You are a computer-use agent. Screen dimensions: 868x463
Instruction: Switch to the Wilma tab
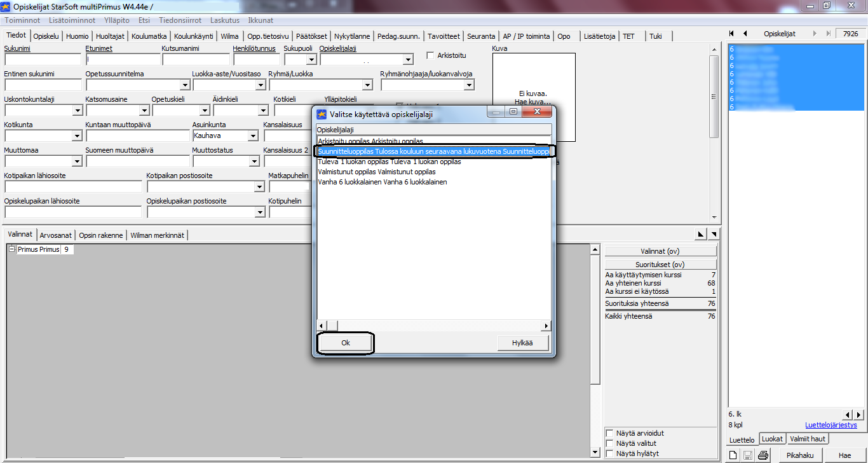[x=229, y=36]
